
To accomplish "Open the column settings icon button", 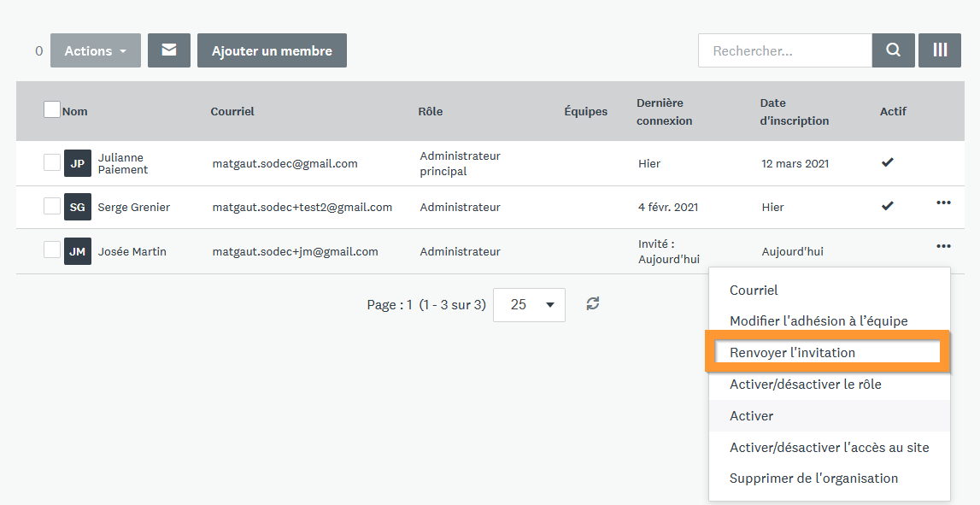I will pos(940,50).
